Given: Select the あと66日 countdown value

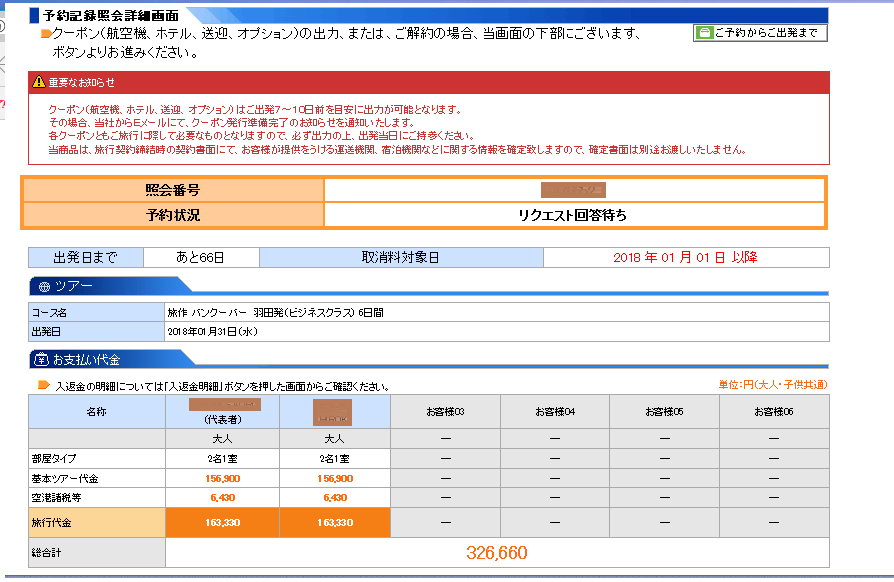Looking at the screenshot, I should pos(200,258).
